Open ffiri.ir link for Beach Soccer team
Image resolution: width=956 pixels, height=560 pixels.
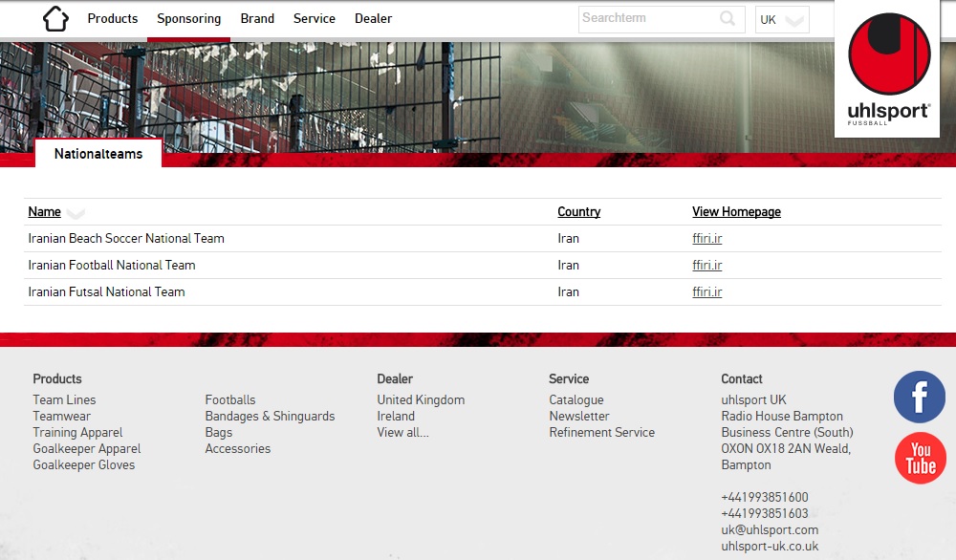pos(706,239)
